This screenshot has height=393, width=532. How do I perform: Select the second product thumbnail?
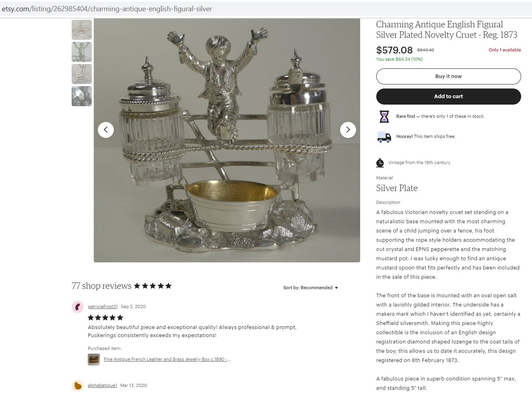click(82, 52)
